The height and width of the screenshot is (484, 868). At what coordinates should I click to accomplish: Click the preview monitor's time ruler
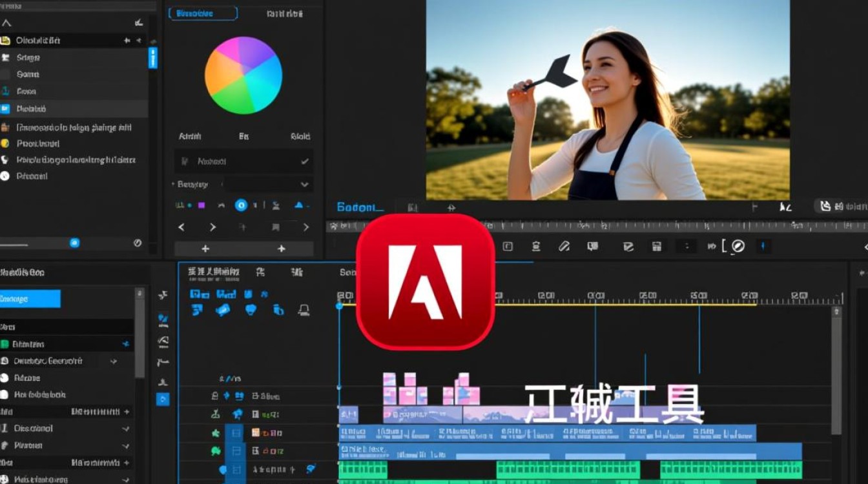(x=597, y=226)
